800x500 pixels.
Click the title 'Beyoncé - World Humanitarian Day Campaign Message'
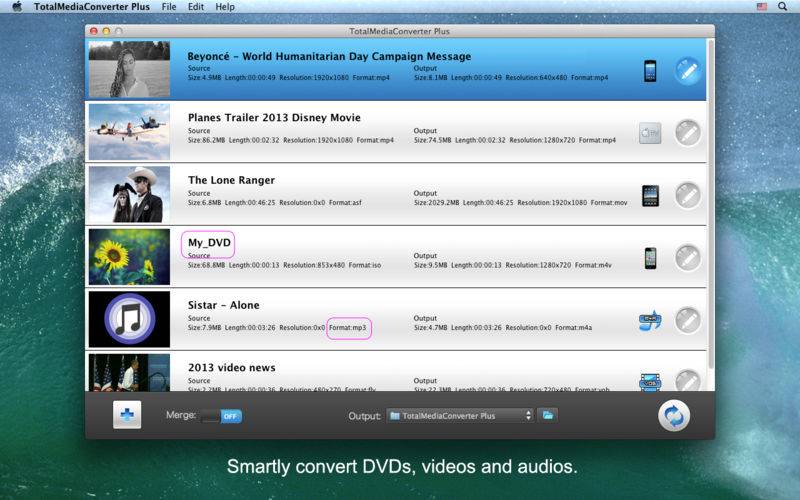[329, 56]
